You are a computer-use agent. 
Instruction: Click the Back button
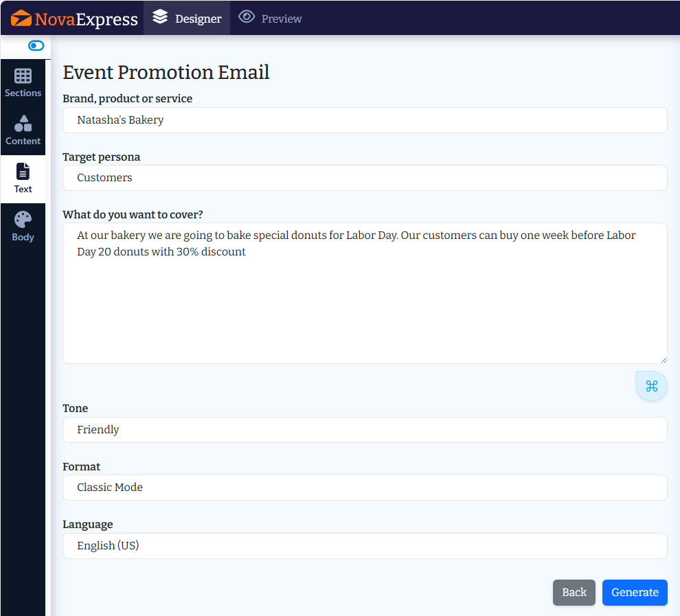(574, 592)
